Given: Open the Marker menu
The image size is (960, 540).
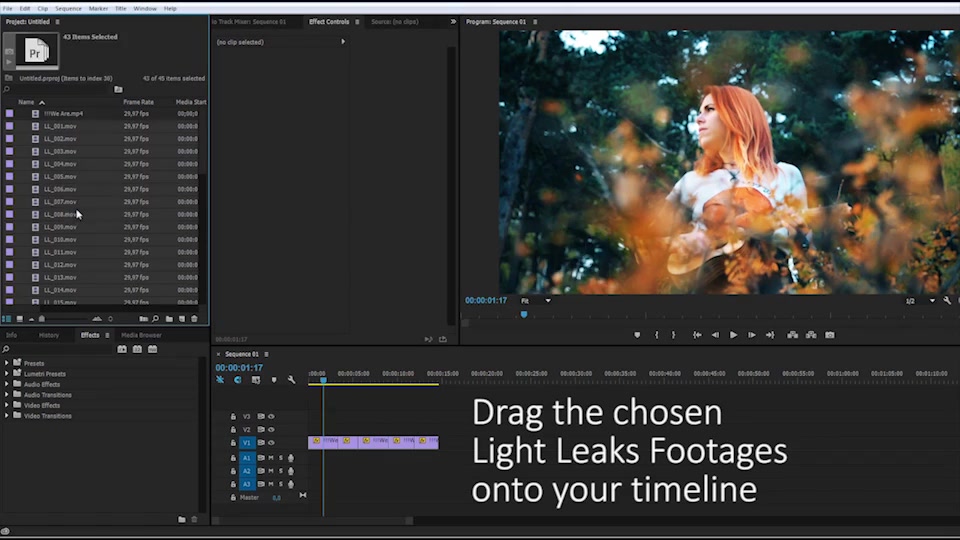Looking at the screenshot, I should 98,9.
